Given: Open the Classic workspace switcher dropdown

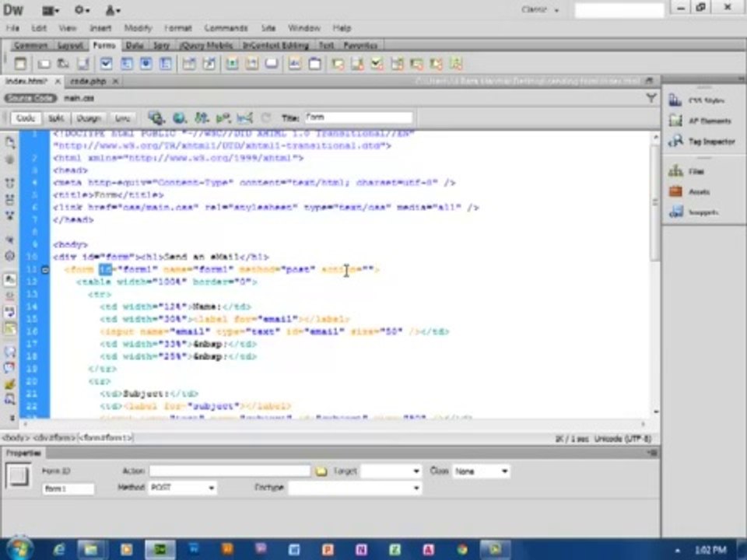Looking at the screenshot, I should pyautogui.click(x=540, y=9).
